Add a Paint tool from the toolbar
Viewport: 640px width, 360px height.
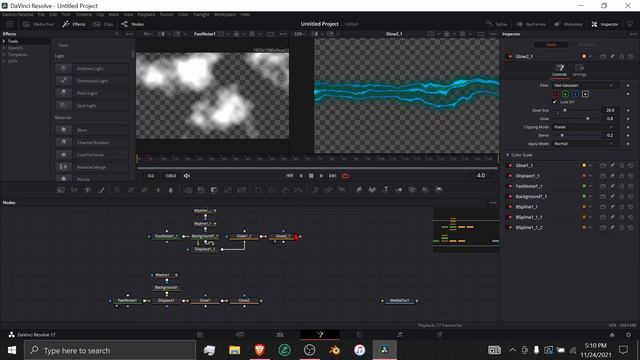pos(101,190)
